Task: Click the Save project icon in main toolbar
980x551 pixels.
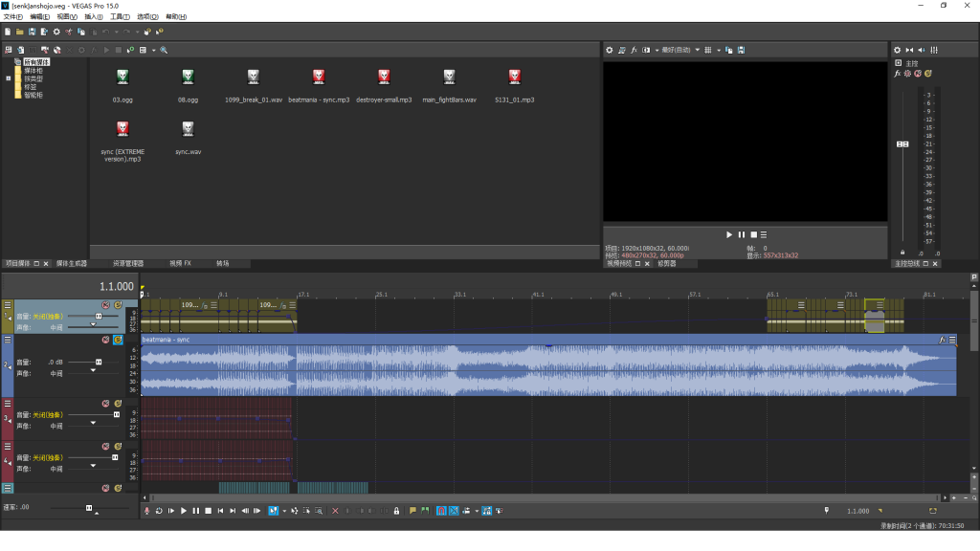Action: pos(32,32)
